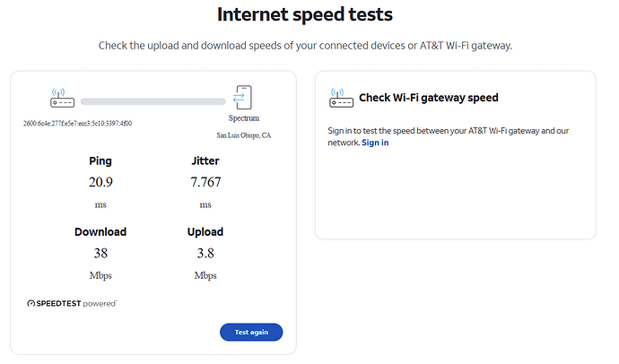Click the Internet speed tests page title

click(305, 14)
